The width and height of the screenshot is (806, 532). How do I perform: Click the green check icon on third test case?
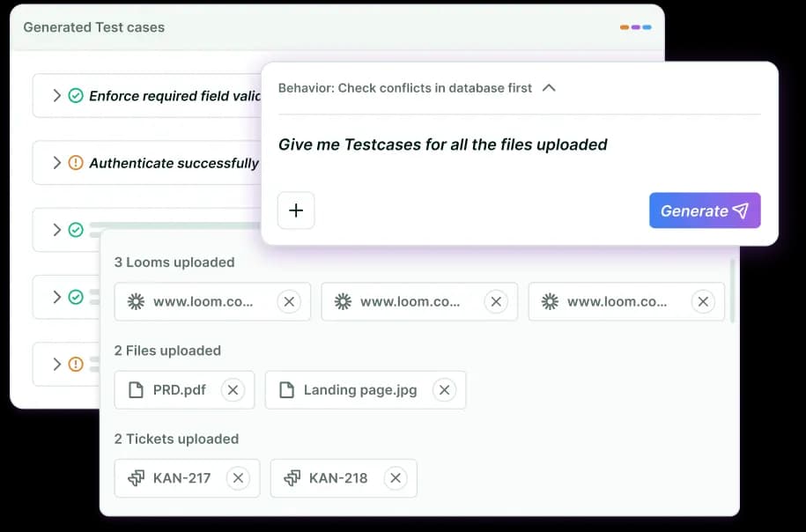(x=76, y=230)
